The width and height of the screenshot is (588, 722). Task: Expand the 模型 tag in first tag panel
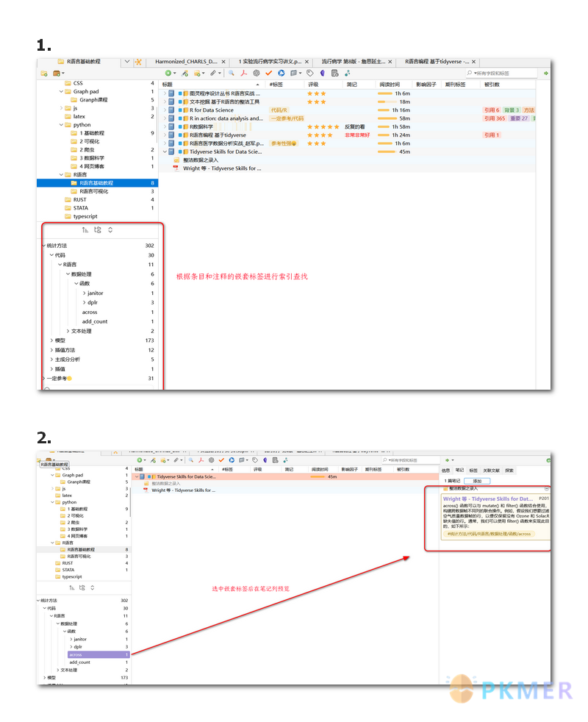(x=51, y=340)
